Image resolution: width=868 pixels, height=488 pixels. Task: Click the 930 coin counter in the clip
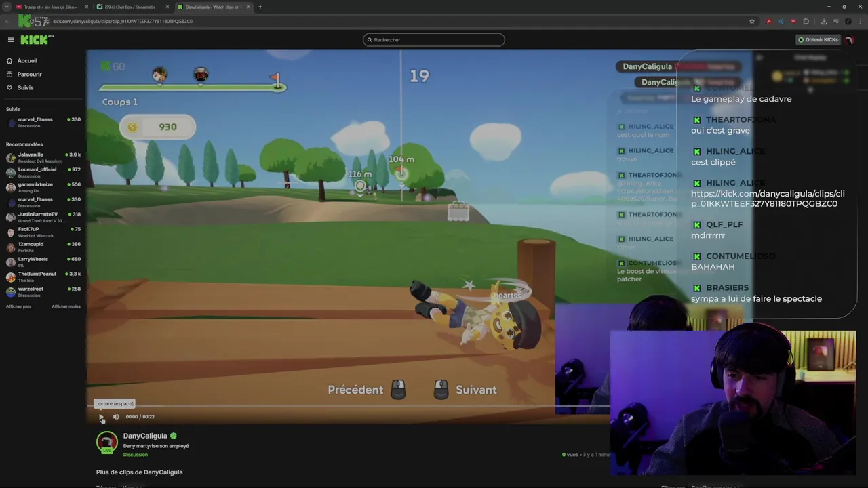click(x=158, y=127)
